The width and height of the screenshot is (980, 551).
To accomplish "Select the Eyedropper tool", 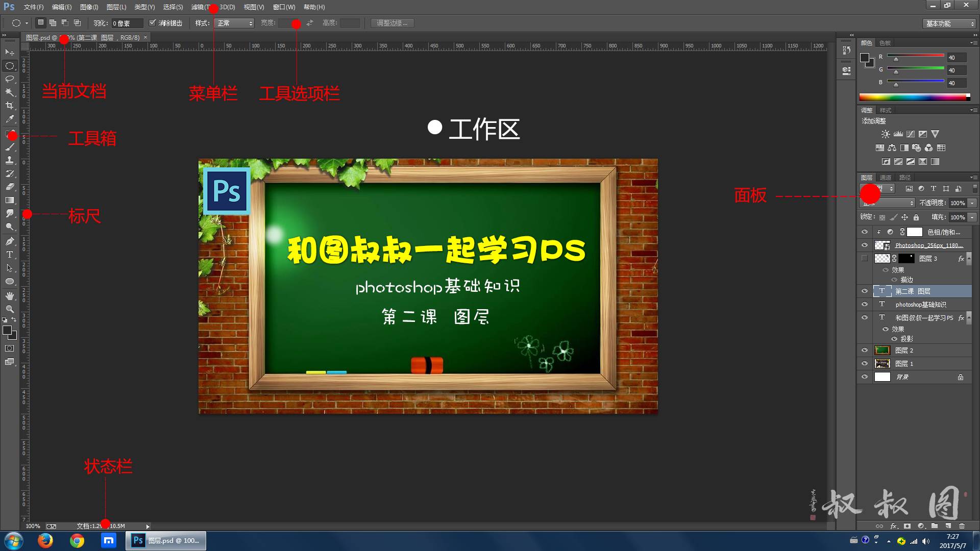I will tap(10, 117).
